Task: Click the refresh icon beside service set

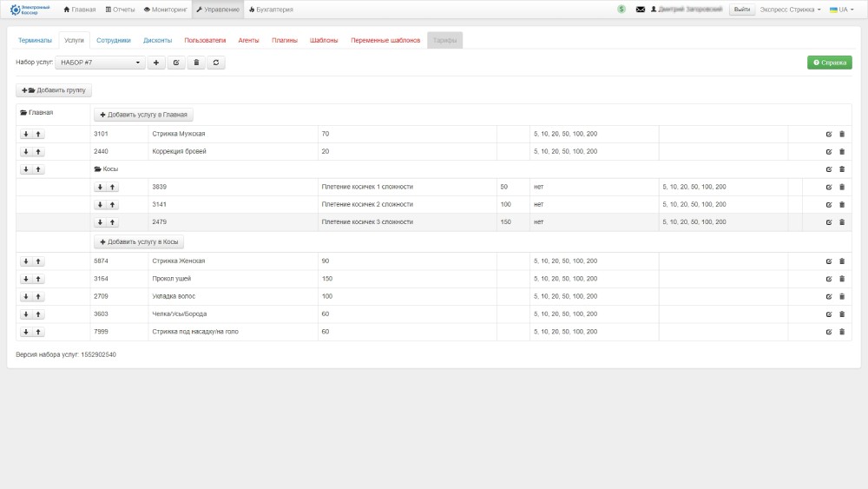Action: coord(216,63)
